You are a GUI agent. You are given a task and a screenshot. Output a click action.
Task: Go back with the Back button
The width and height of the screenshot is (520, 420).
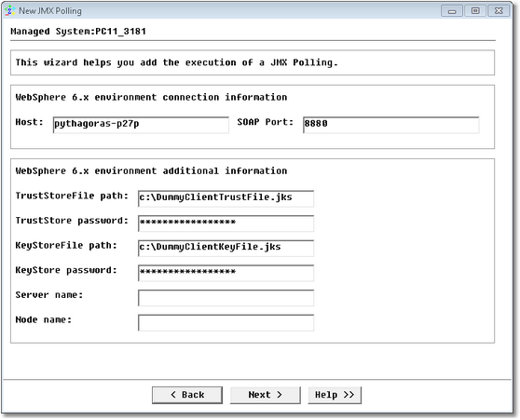click(187, 395)
